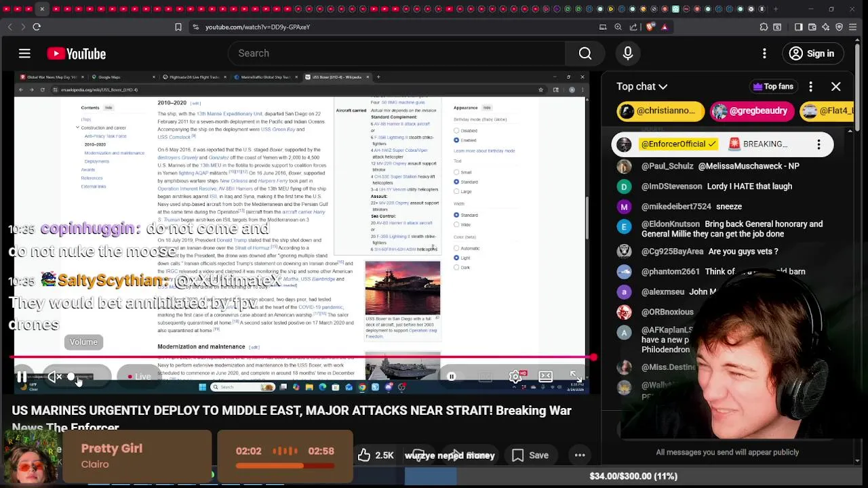Select Dark color radio in video
The width and height of the screenshot is (868, 488).
point(456,267)
